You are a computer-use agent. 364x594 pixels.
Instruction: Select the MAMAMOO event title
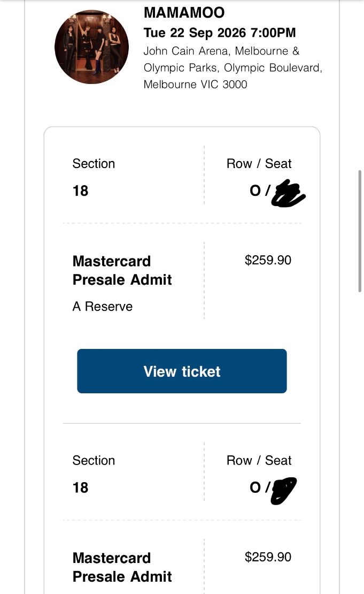click(184, 12)
